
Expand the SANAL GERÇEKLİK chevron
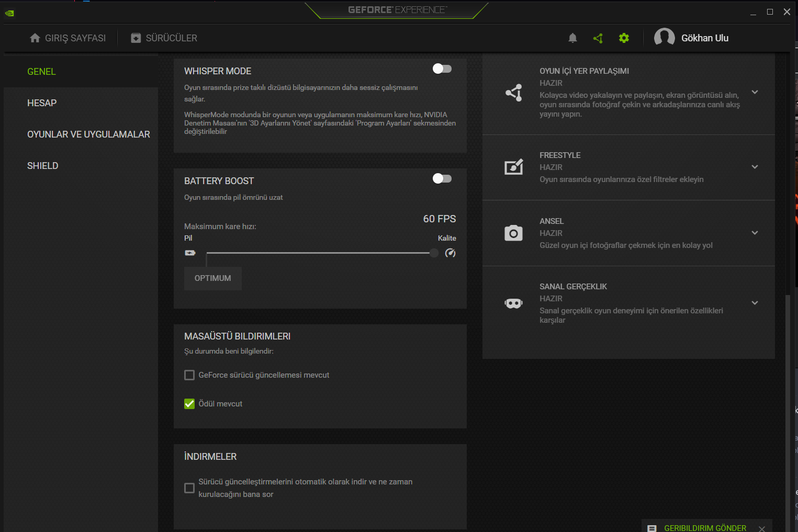tap(755, 303)
